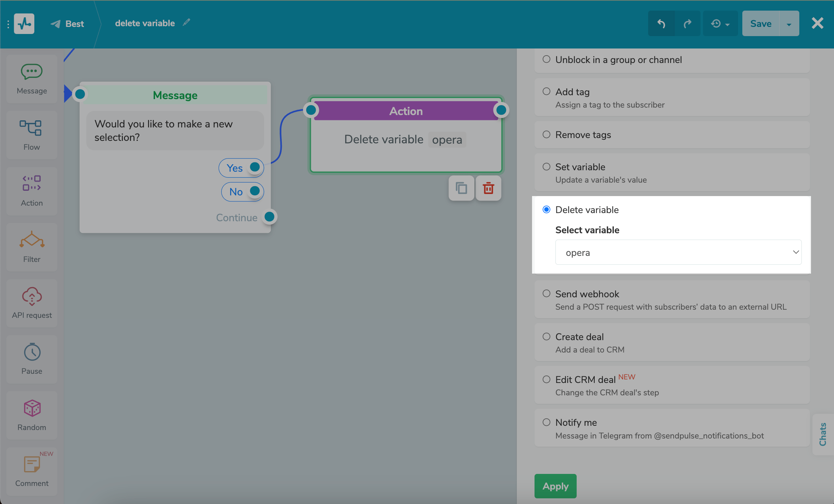Select the Set variable radio option

coord(547,167)
